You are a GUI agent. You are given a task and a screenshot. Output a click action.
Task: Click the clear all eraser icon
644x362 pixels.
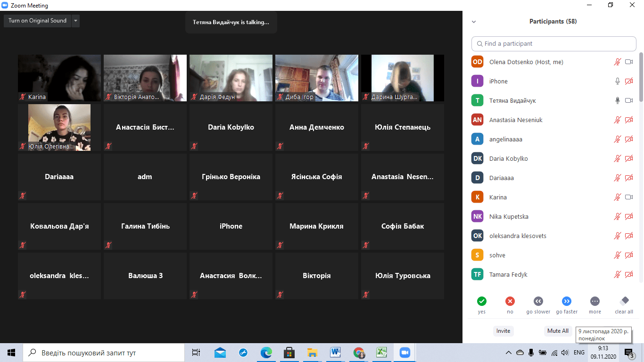624,301
